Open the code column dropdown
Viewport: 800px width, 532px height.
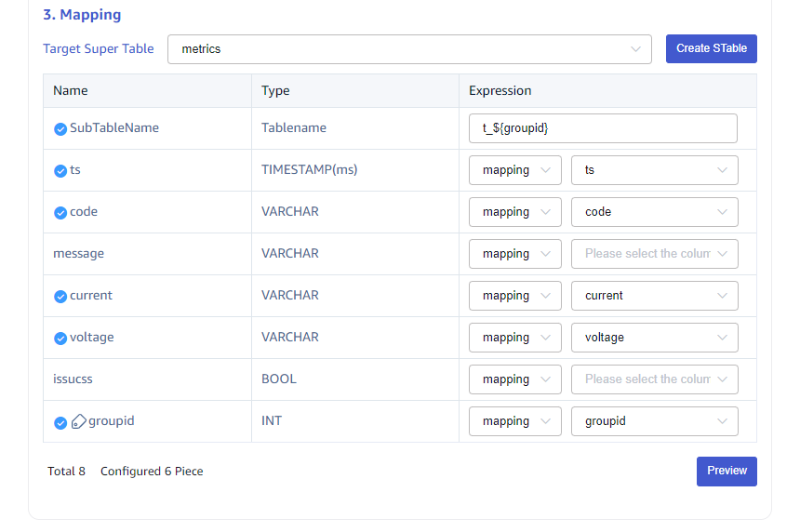(654, 212)
